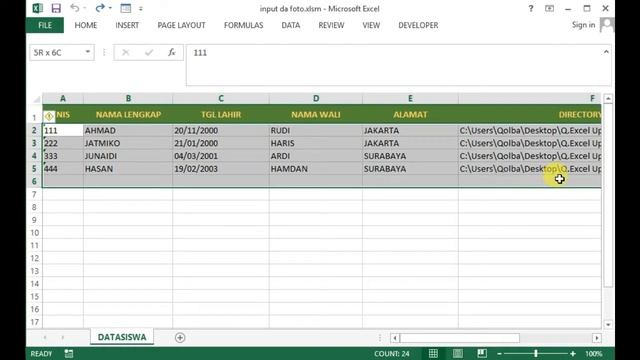Screen dimensions: 640x360
Task: Open the REVIEW tab
Action: [x=331, y=25]
